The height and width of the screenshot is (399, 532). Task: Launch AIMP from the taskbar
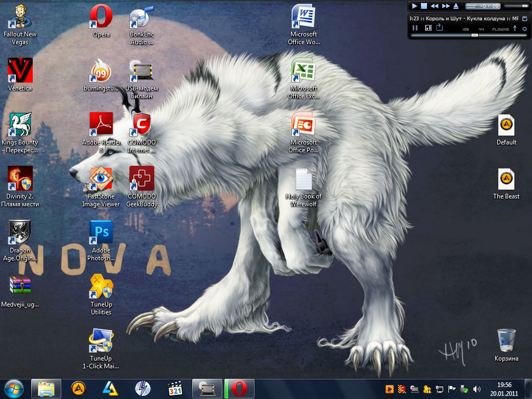pyautogui.click(x=78, y=389)
